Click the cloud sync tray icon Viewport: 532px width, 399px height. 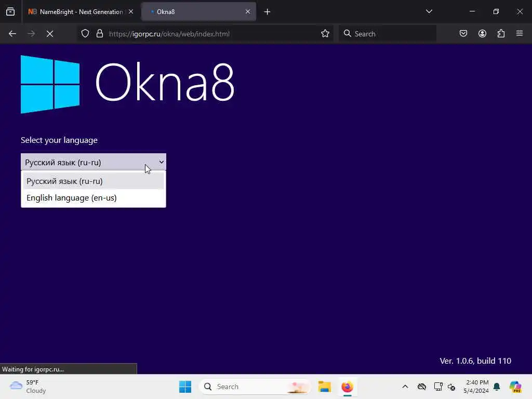coord(422,387)
